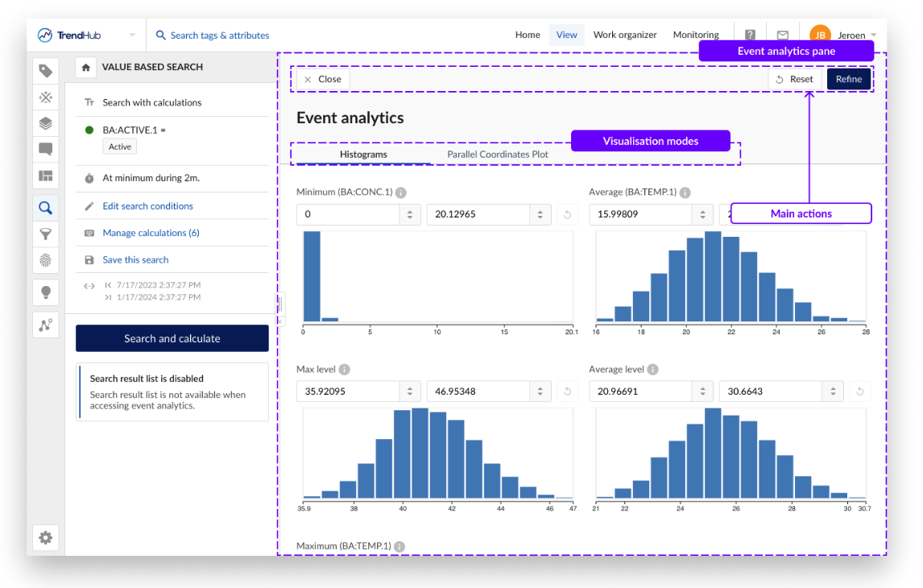923x588 pixels.
Task: Select the funnel filter icon in sidebar
Action: click(46, 234)
